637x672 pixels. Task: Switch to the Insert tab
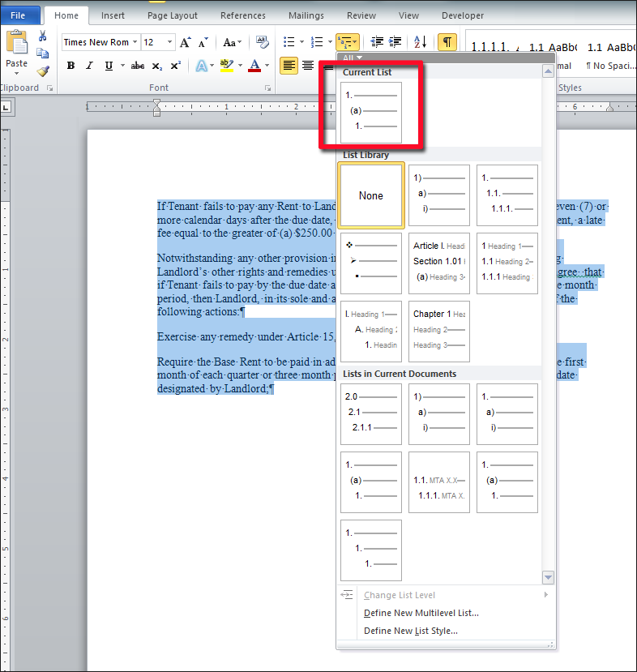(x=113, y=15)
